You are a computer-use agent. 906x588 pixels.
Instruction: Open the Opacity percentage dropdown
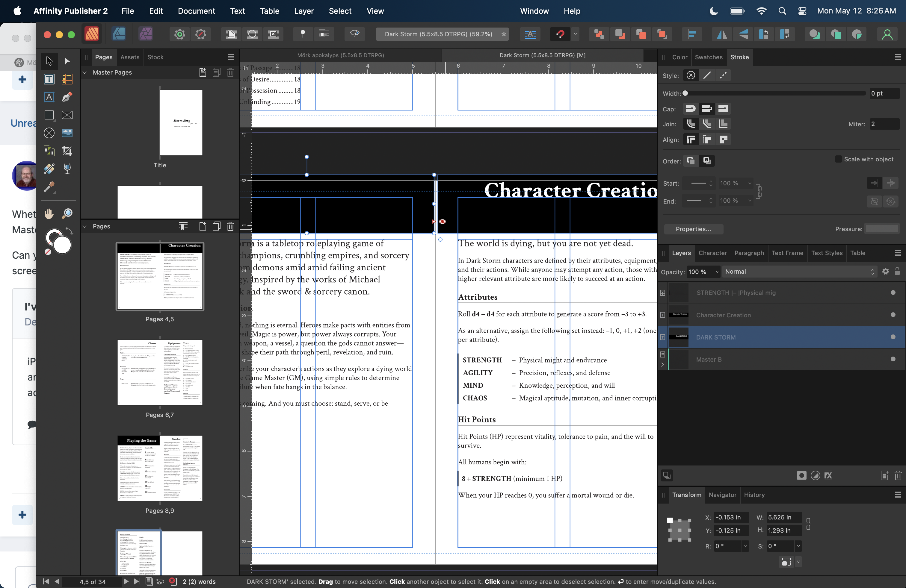(717, 272)
